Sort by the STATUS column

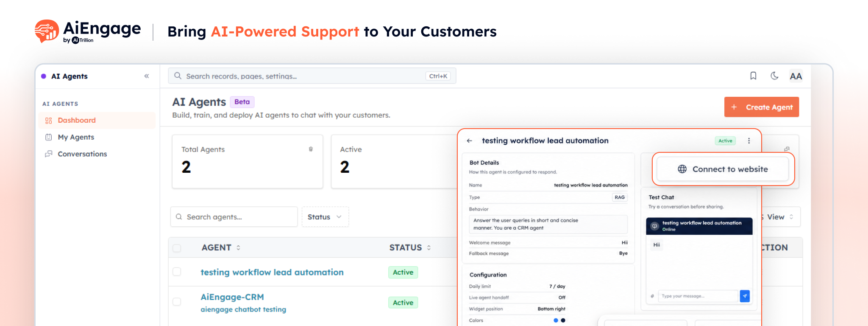(x=410, y=247)
